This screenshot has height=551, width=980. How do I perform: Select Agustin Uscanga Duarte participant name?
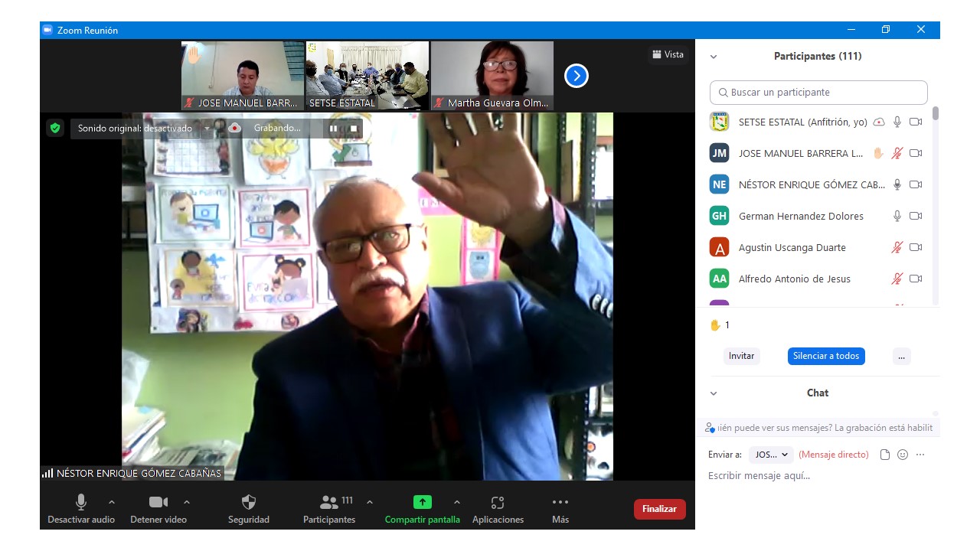pos(792,247)
